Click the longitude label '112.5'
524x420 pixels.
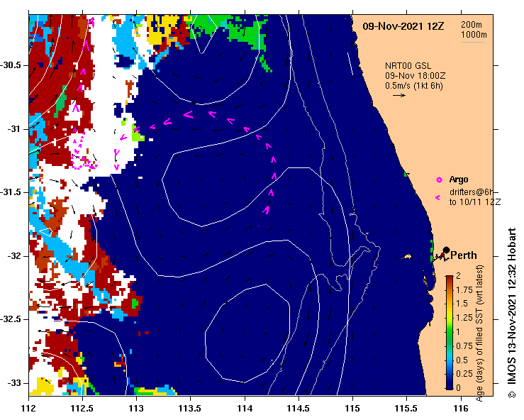click(x=82, y=409)
